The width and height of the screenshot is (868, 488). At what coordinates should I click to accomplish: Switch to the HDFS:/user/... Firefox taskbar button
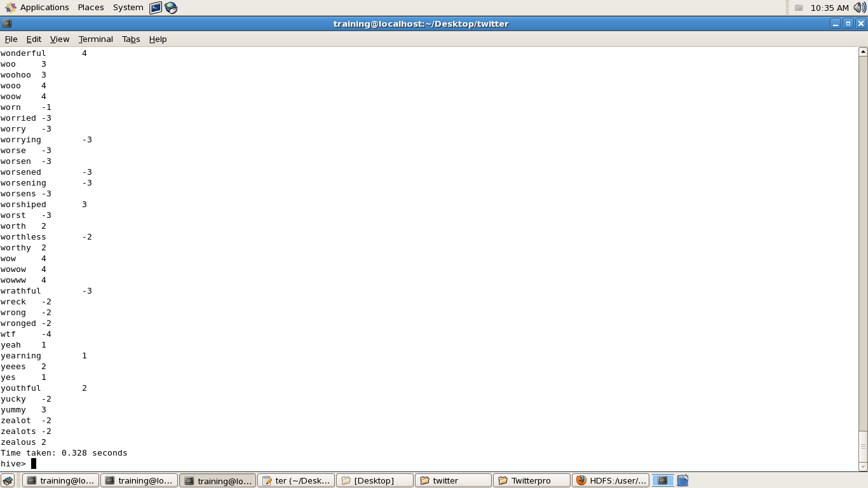611,481
